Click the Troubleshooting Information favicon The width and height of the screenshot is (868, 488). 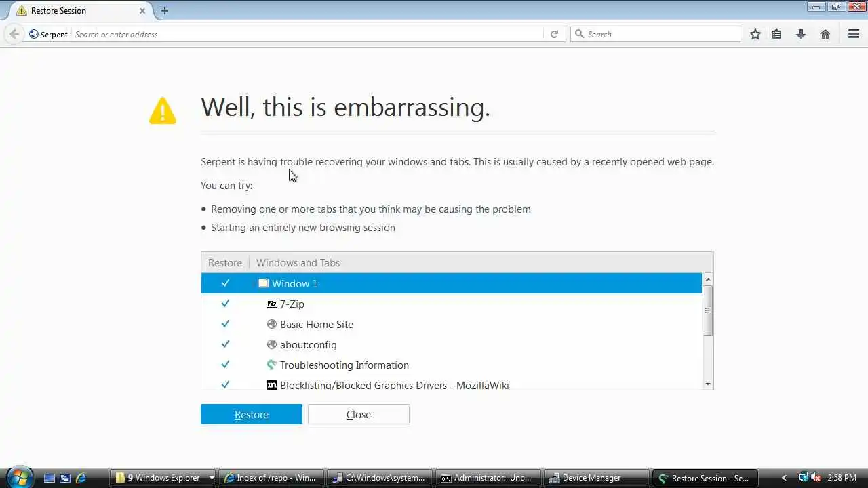pyautogui.click(x=272, y=365)
